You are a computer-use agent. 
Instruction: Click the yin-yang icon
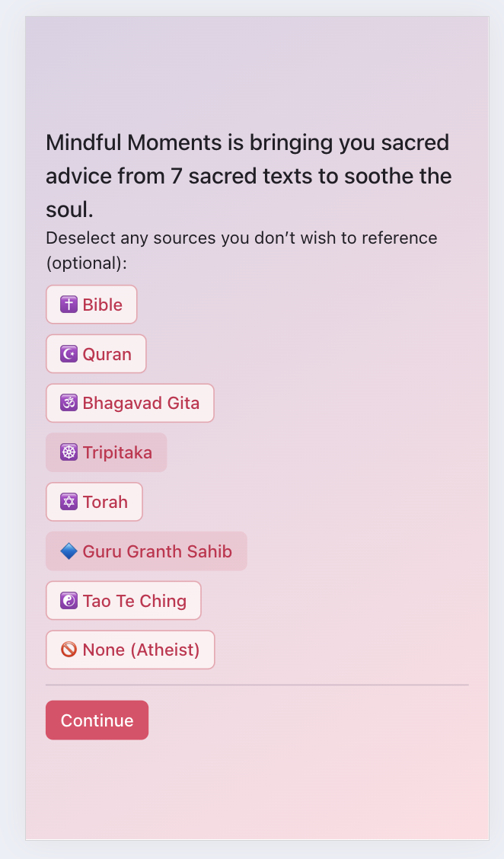tap(69, 601)
